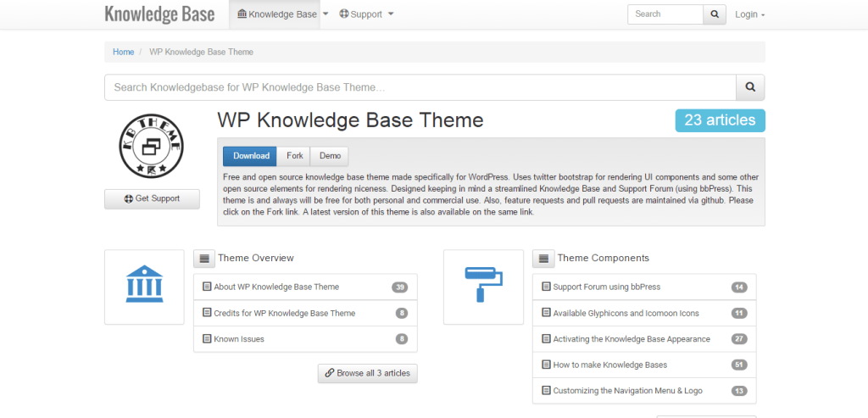868x418 pixels.
Task: Click the blue bank building icon
Action: coord(144,283)
